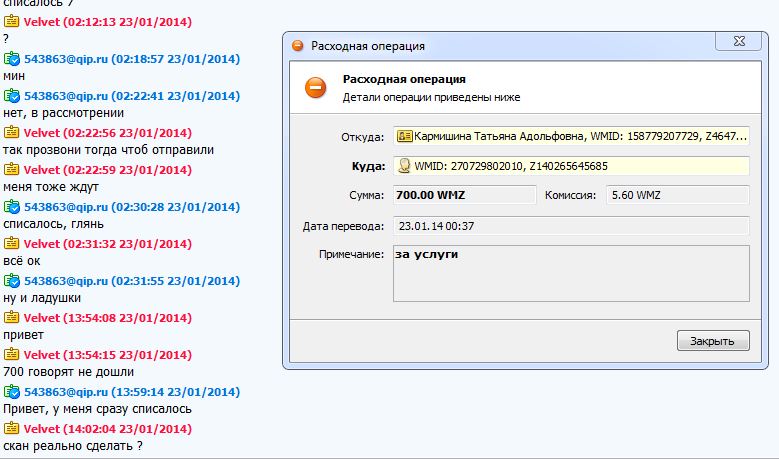Image resolution: width=779 pixels, height=459 pixels.
Task: Click the Куда field with WMID 270729802010
Action: pyautogui.click(x=571, y=166)
